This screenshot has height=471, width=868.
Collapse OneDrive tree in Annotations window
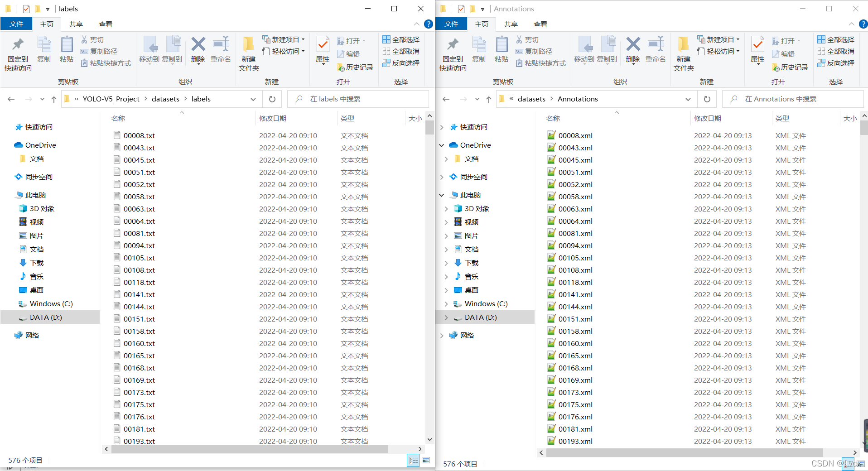[442, 145]
